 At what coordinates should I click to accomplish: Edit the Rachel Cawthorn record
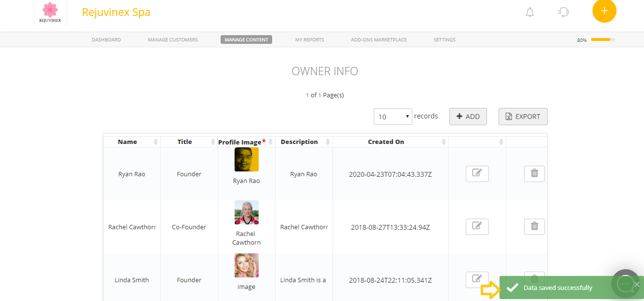click(x=477, y=227)
